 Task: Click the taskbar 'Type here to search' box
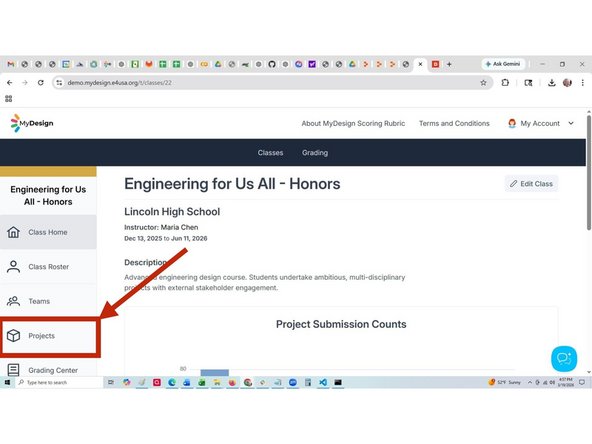tap(59, 382)
